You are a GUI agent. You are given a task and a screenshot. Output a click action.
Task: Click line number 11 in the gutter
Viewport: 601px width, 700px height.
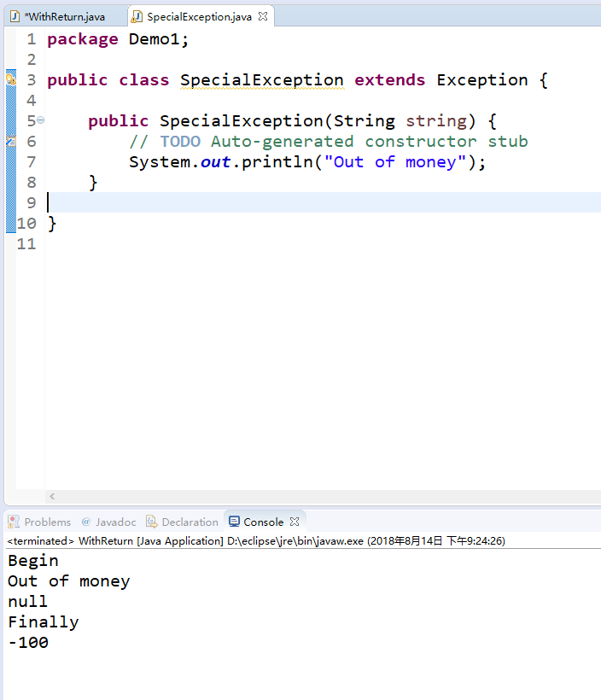26,244
